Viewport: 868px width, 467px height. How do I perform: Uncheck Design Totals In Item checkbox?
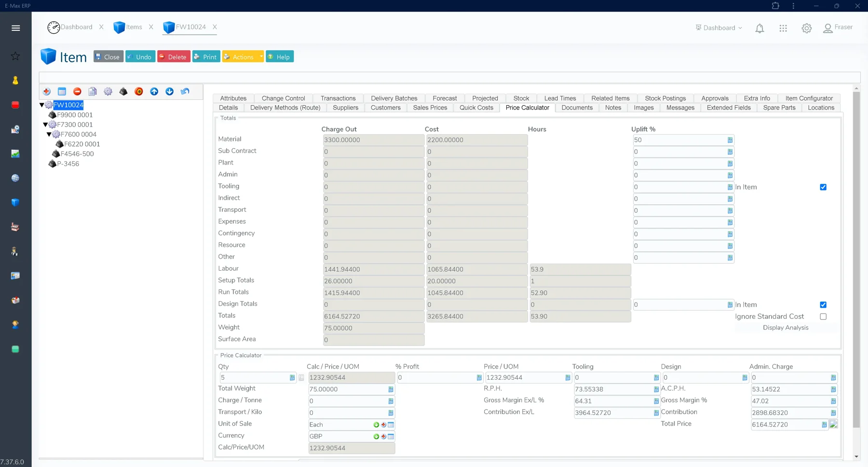tap(823, 305)
